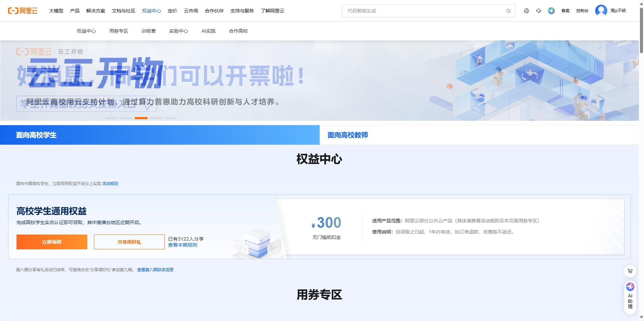The image size is (644, 321).
Task: Go to 实验中心 in sub navigation
Action: pos(179,31)
